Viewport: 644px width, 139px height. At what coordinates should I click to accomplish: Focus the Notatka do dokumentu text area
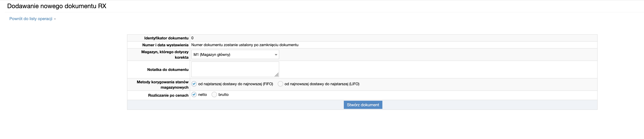(x=235, y=69)
